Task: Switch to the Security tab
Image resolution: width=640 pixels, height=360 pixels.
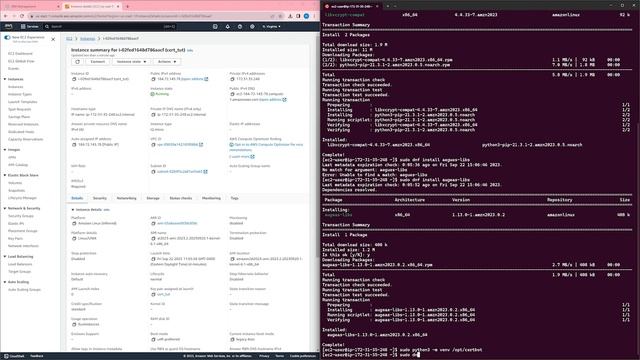Action: pyautogui.click(x=100, y=198)
